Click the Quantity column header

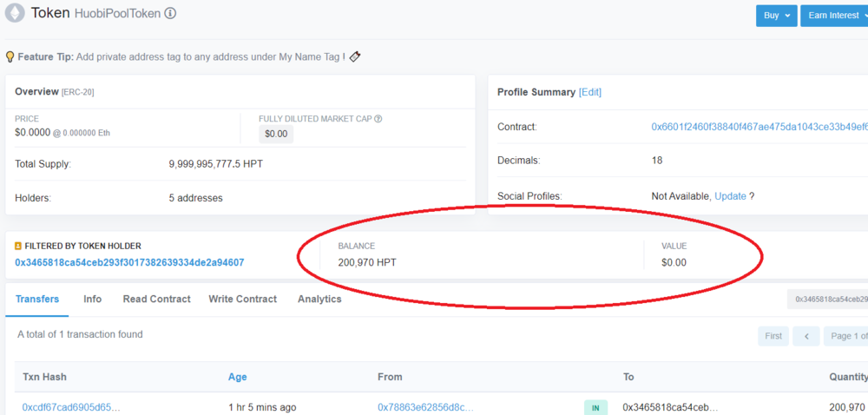pyautogui.click(x=848, y=377)
